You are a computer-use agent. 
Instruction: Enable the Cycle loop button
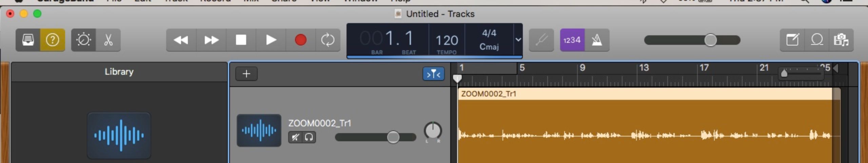[x=328, y=40]
